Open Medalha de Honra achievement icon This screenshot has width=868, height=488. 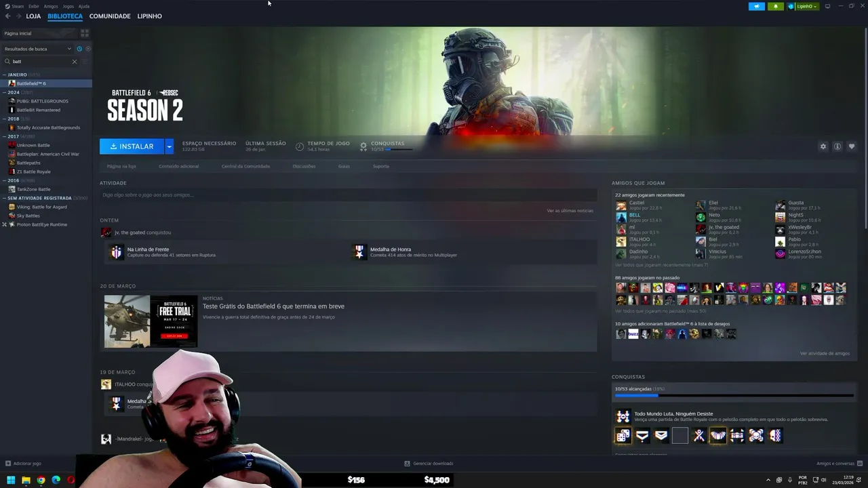tap(359, 252)
